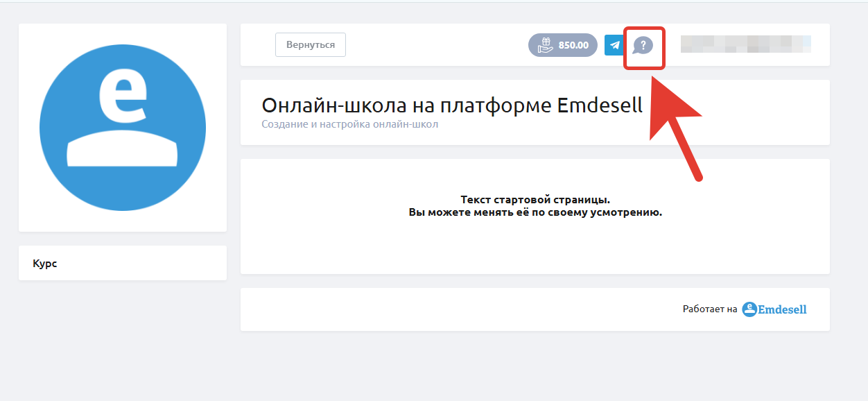Image resolution: width=868 pixels, height=401 pixels.
Task: Click the blurred user account name
Action: (x=746, y=44)
